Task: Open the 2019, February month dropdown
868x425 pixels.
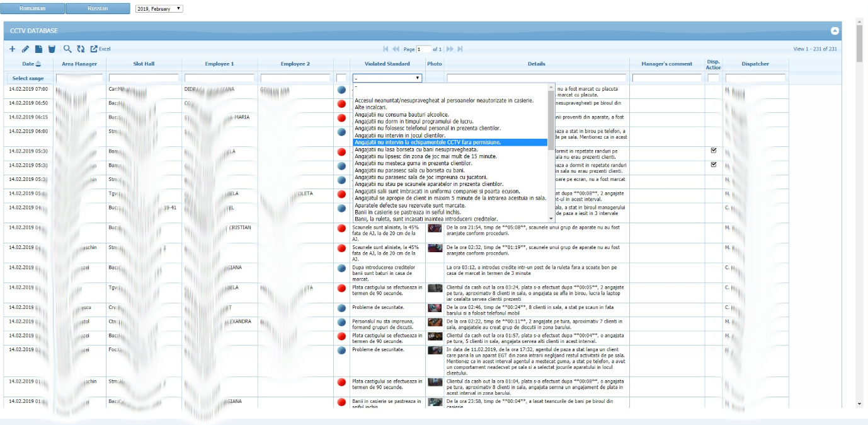Action: point(159,9)
